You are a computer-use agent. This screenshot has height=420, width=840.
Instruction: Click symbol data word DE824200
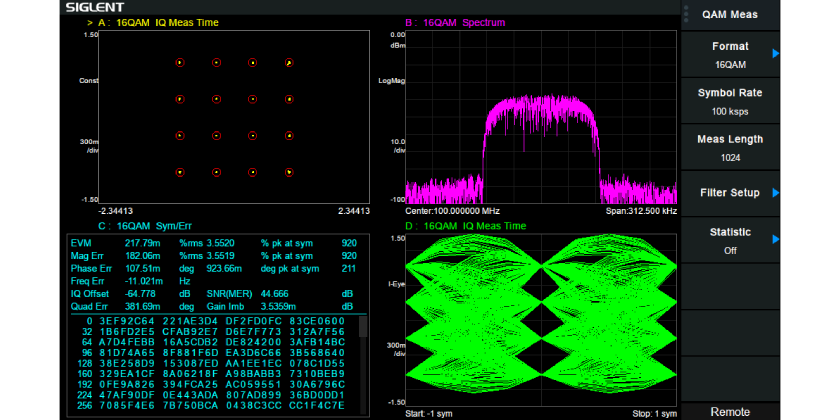point(253,342)
